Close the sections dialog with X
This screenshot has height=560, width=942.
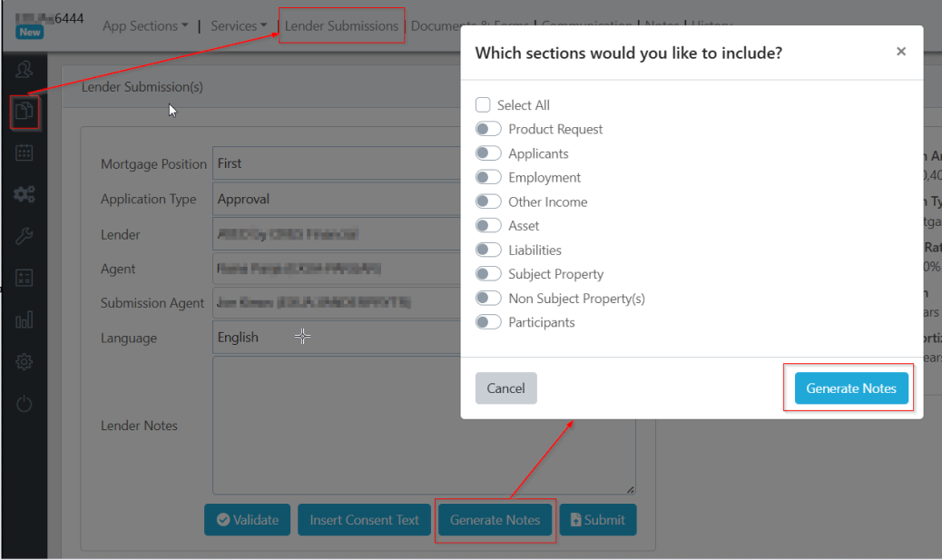(901, 52)
